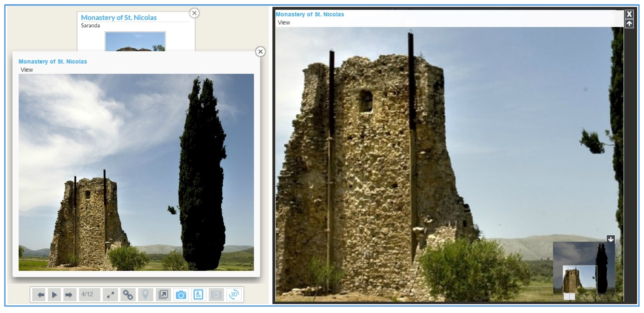Screen dimensions: 644x313
Task: Click the map location pin icon
Action: (145, 295)
